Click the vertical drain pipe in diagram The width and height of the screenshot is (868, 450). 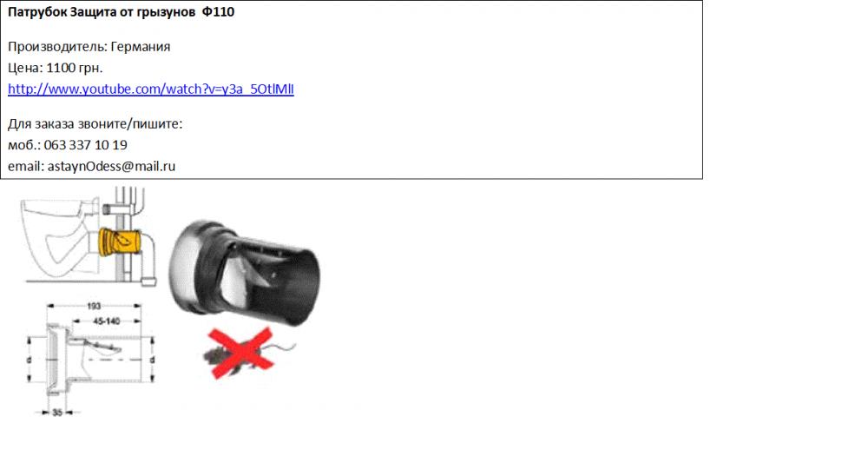[x=122, y=235]
